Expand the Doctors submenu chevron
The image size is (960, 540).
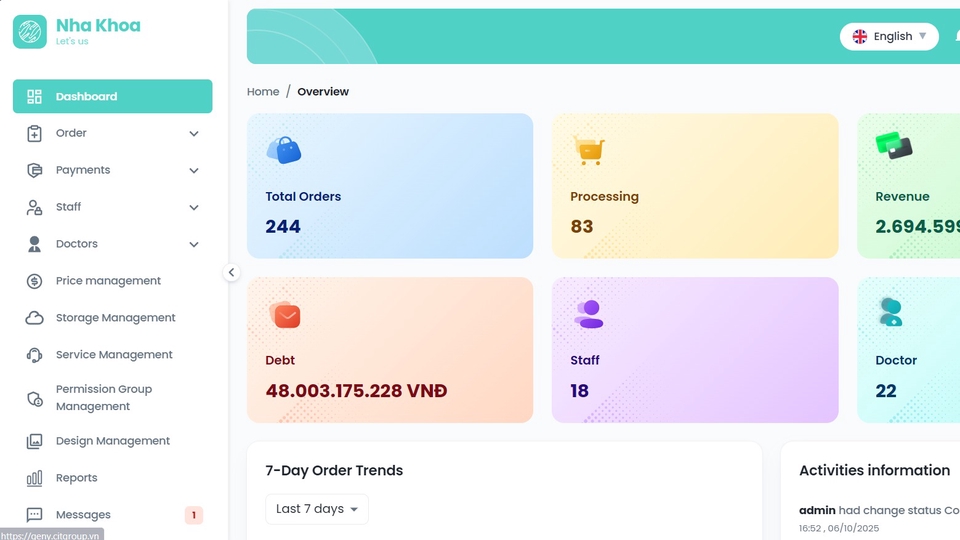pyautogui.click(x=194, y=244)
